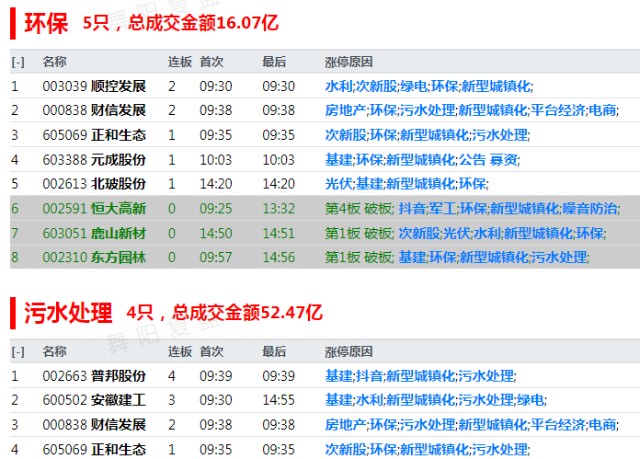This screenshot has height=459, width=640.
Task: Click 军工 tag in 恒大高新 row
Action: [x=442, y=208]
